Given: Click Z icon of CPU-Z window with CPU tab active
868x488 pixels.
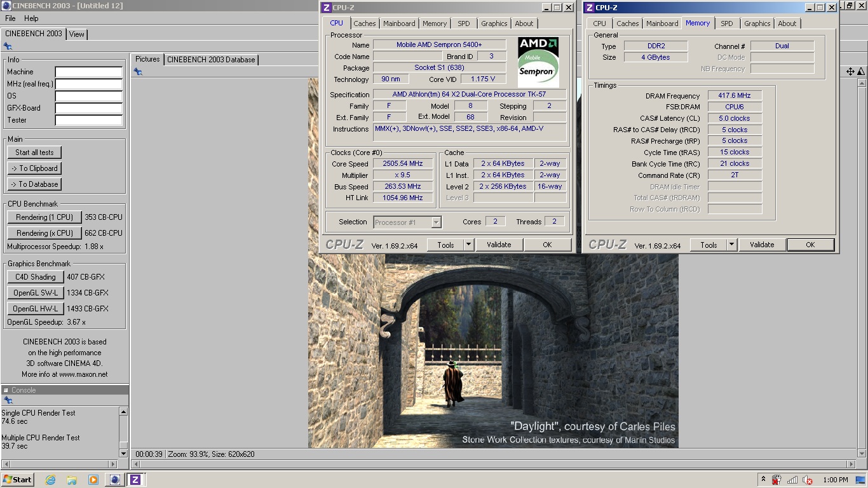Looking at the screenshot, I should pos(326,8).
